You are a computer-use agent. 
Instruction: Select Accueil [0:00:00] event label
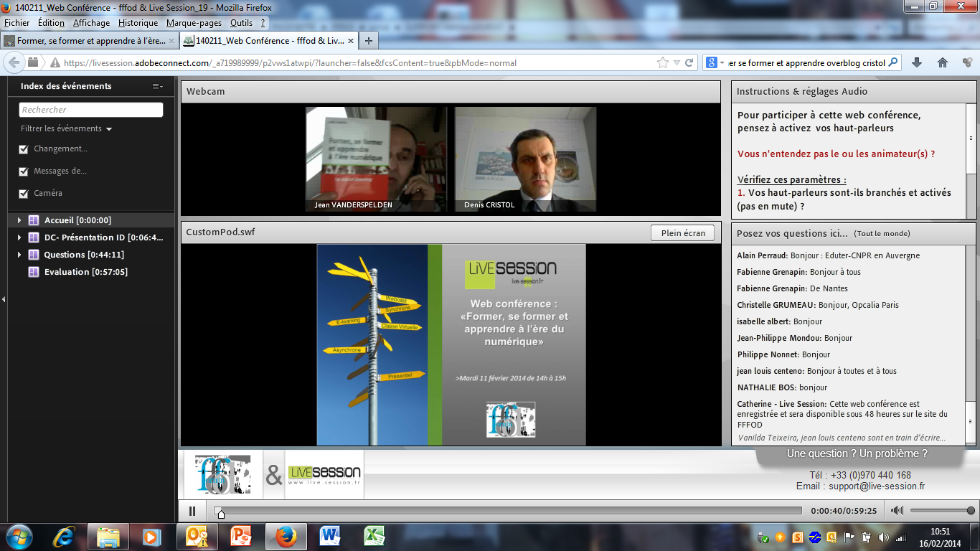click(77, 220)
